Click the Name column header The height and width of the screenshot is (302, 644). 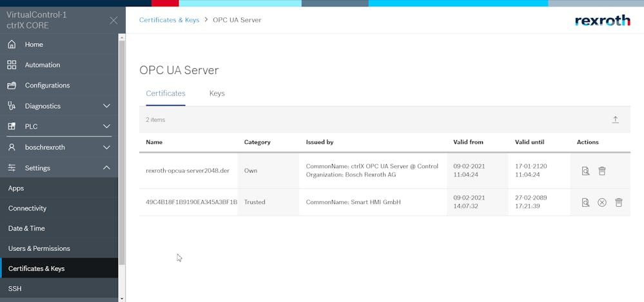click(x=154, y=142)
